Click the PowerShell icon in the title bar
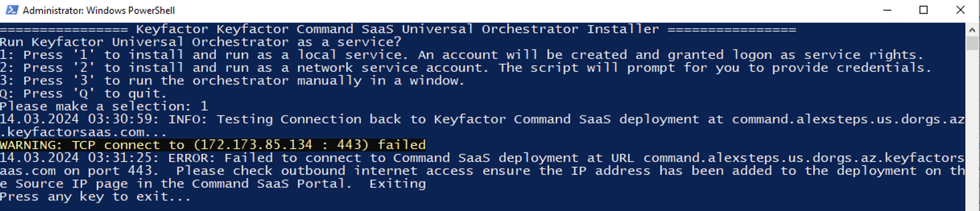The image size is (980, 211). click(x=12, y=10)
